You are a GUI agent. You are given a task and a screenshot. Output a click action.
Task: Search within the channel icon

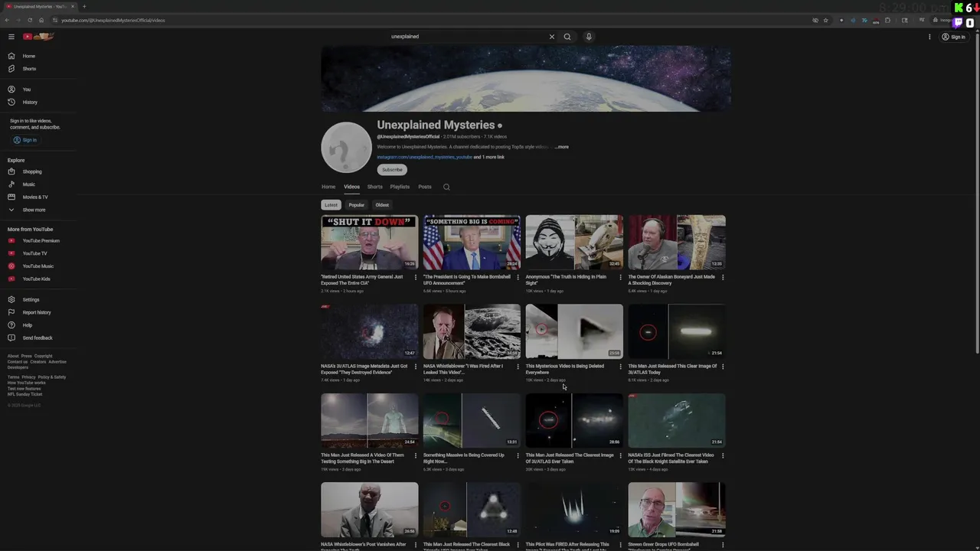(446, 187)
